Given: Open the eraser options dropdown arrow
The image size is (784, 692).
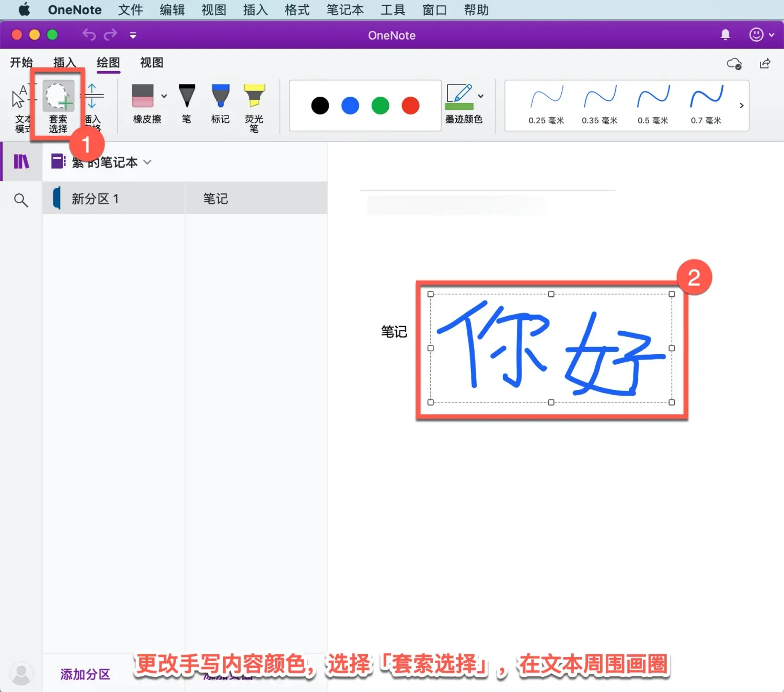Looking at the screenshot, I should pyautogui.click(x=164, y=97).
